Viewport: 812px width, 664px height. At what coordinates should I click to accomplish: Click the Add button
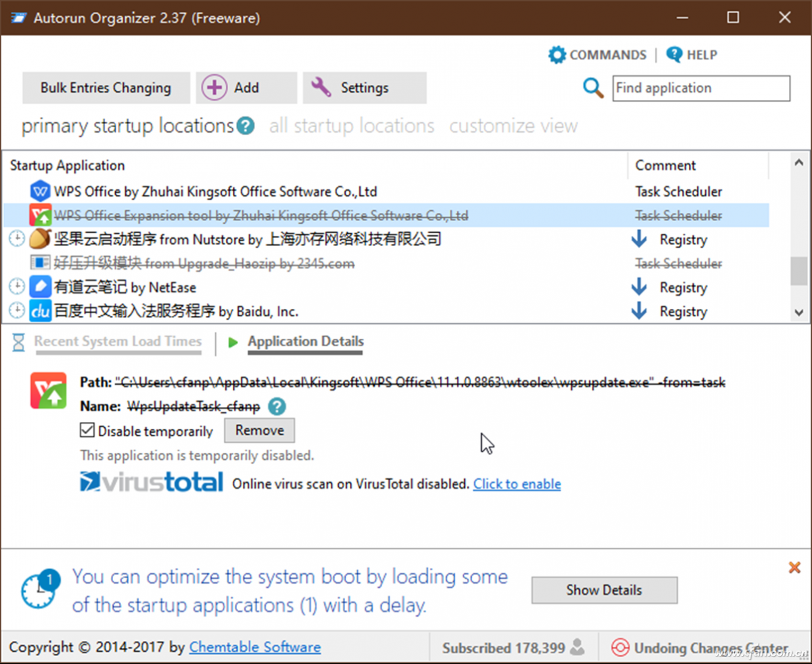(x=246, y=88)
